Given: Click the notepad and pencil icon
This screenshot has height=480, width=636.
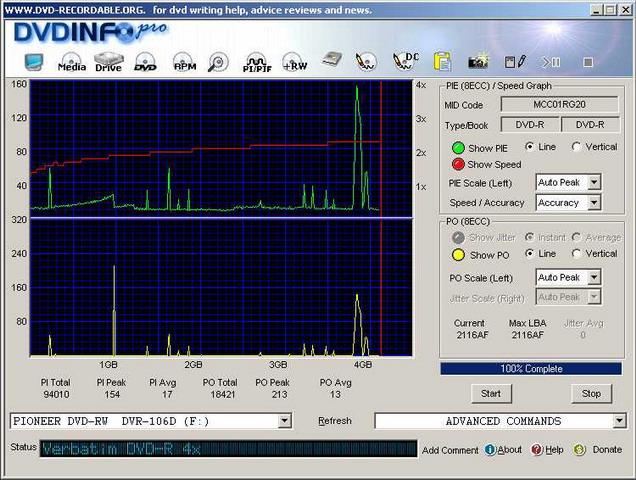Looking at the screenshot, I should tap(515, 62).
